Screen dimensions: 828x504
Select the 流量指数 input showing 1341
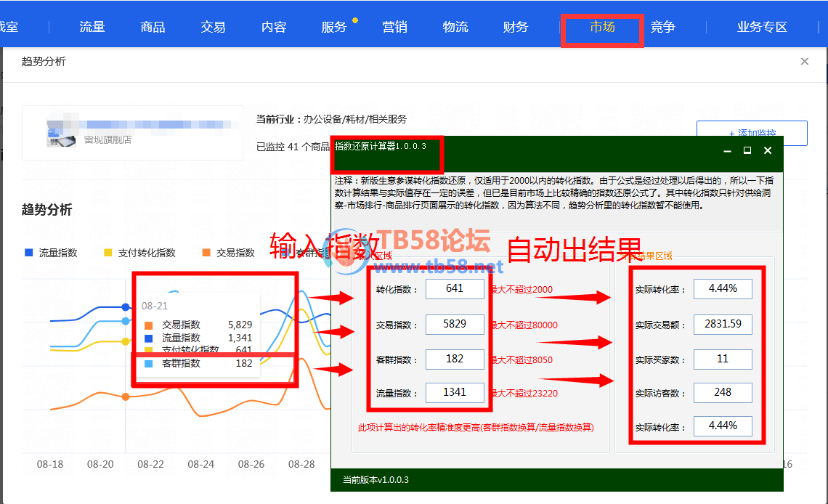pyautogui.click(x=455, y=393)
